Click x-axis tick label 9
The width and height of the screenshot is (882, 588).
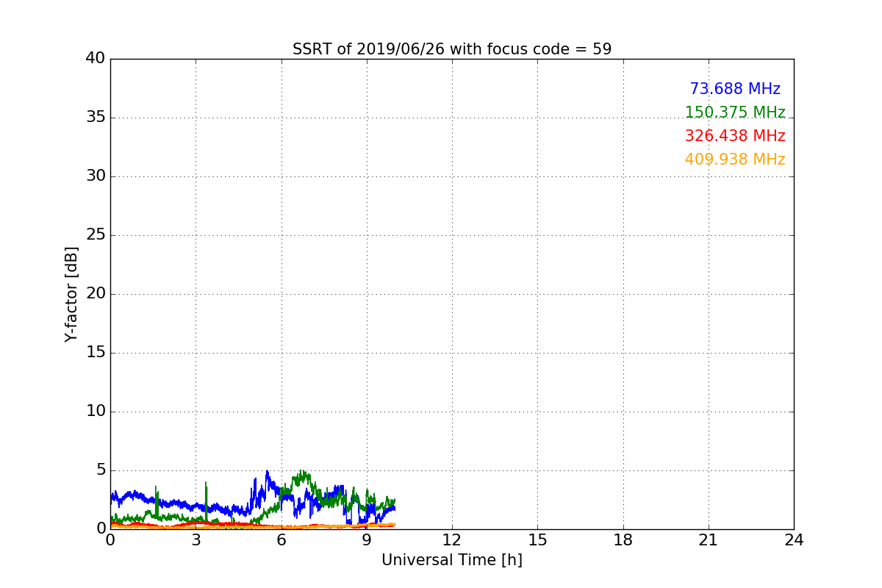coord(367,540)
